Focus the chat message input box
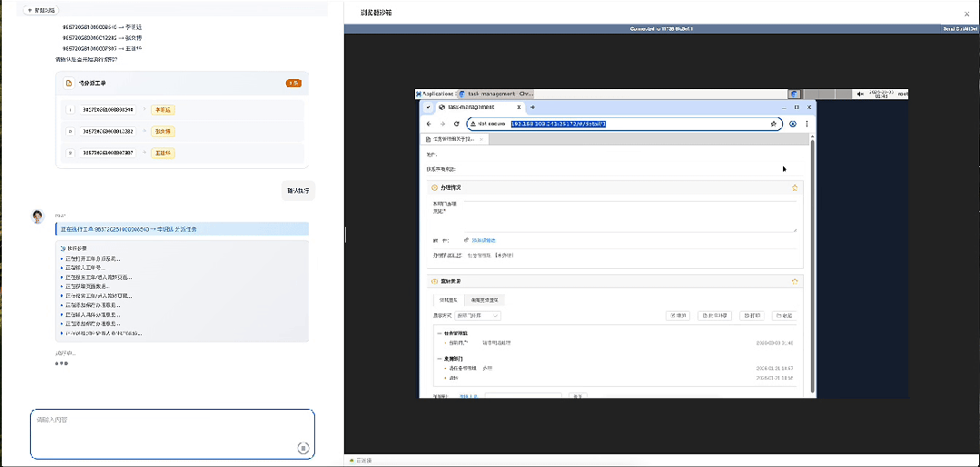980x467 pixels. click(x=163, y=432)
